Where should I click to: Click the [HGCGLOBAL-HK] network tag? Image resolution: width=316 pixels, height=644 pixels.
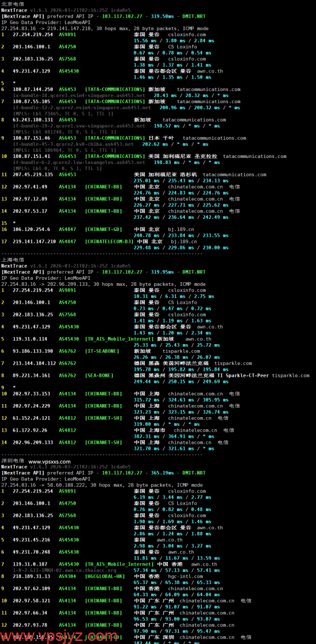click(x=105, y=576)
